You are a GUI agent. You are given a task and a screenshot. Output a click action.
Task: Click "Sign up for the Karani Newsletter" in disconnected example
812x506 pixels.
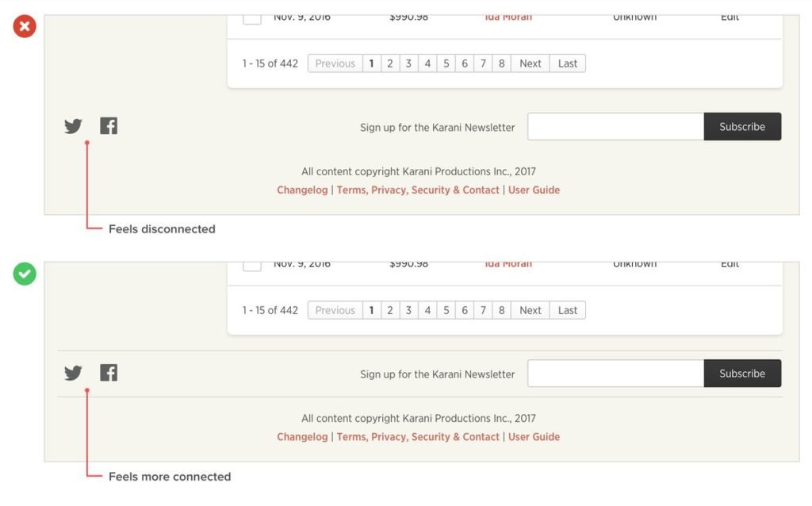click(x=438, y=128)
